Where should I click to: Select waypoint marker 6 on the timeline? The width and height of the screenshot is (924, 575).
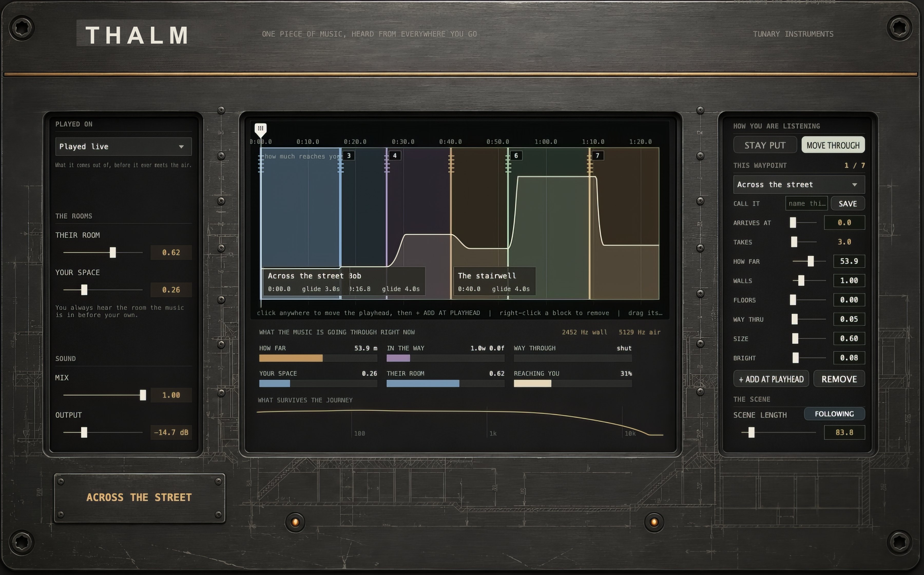tap(516, 155)
